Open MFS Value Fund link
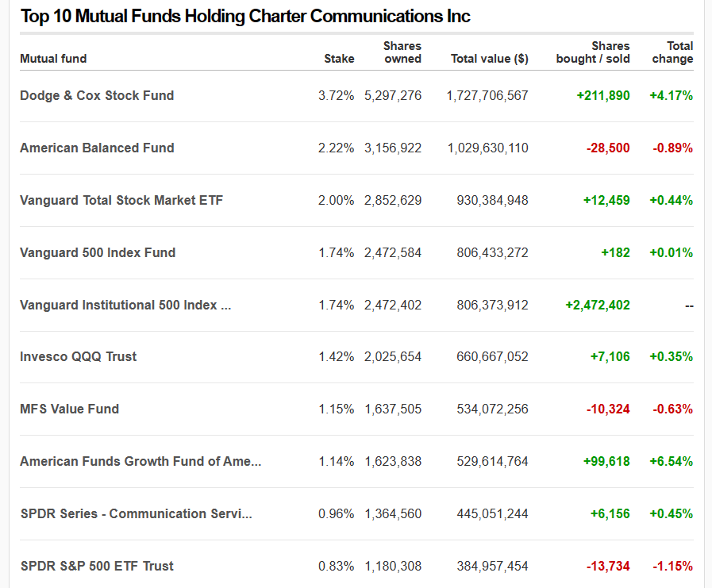This screenshot has width=712, height=588. 70,409
